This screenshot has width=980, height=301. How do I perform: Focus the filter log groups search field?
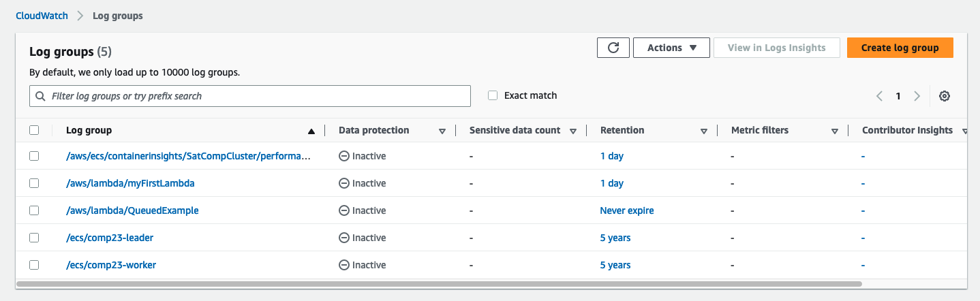click(x=250, y=96)
